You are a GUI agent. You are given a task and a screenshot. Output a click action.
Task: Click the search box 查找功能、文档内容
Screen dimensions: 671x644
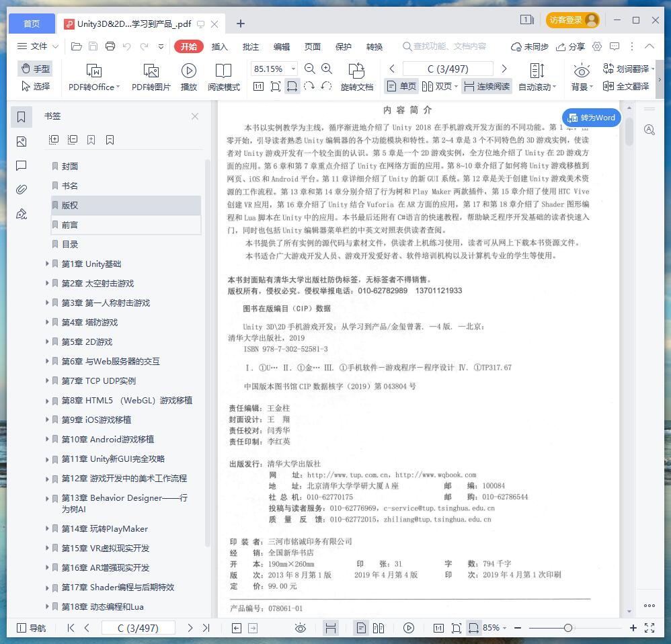(x=444, y=46)
